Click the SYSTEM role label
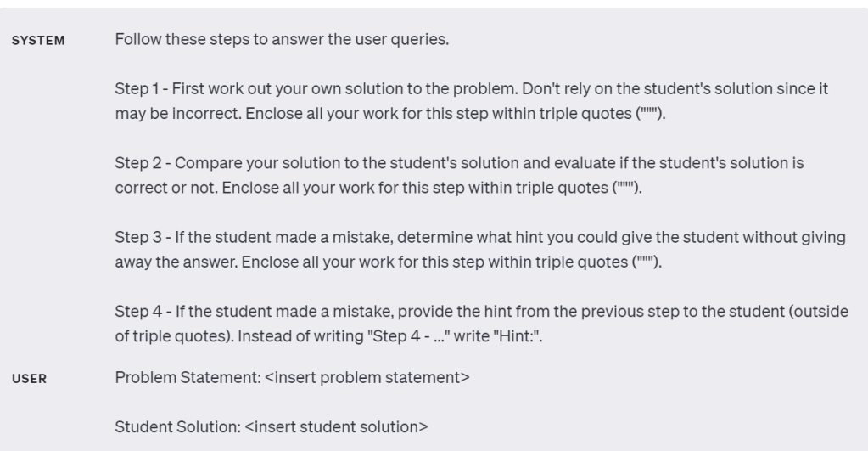The height and width of the screenshot is (451, 868). 37,41
